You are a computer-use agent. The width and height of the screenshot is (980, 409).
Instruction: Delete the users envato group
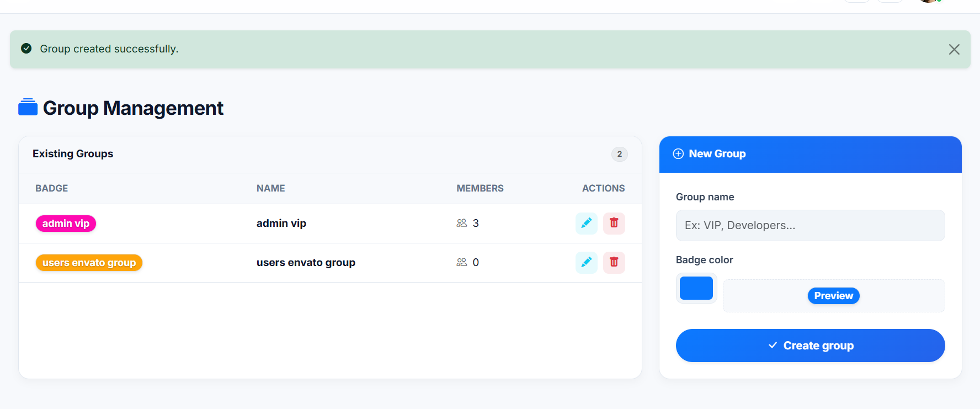614,263
